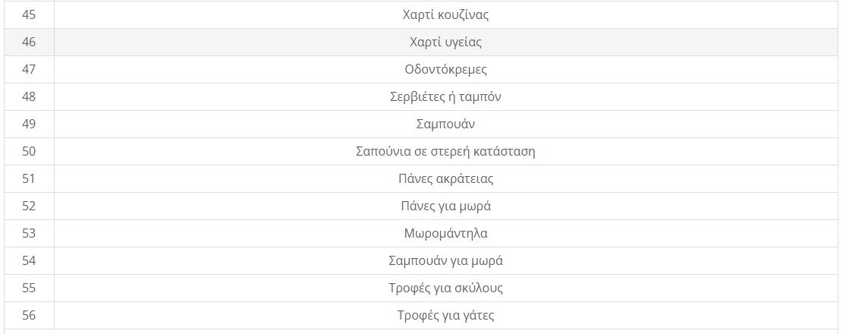
Task: Select the number cell 54
Action: tap(29, 261)
